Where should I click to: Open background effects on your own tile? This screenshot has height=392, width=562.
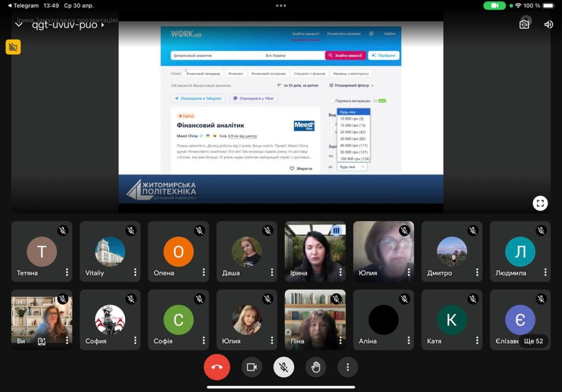pos(42,342)
